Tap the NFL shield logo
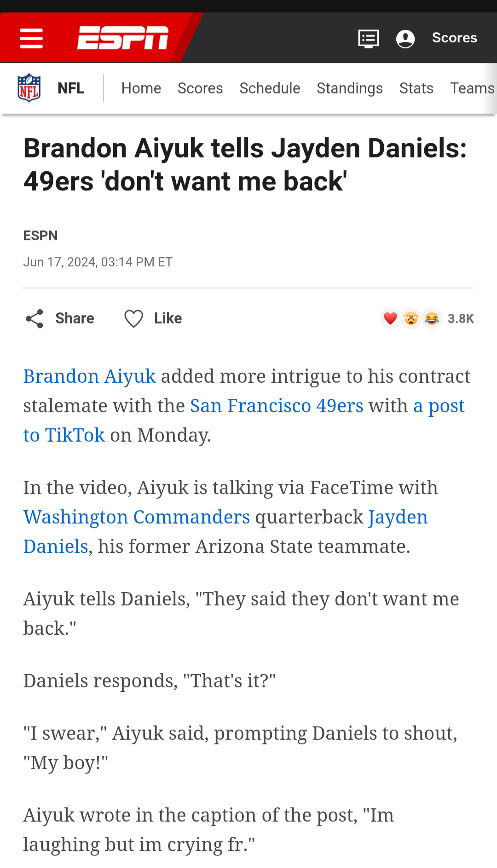Screen dimensions: 497x868 [x=29, y=88]
